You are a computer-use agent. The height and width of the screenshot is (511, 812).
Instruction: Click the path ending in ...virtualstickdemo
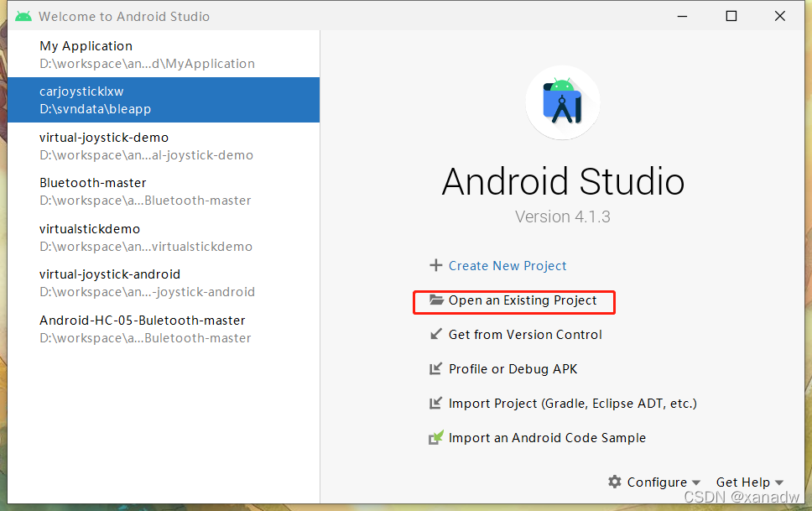coord(146,247)
